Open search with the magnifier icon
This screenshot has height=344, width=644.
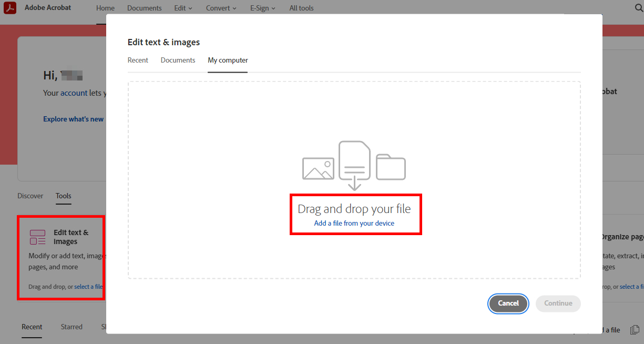639,8
